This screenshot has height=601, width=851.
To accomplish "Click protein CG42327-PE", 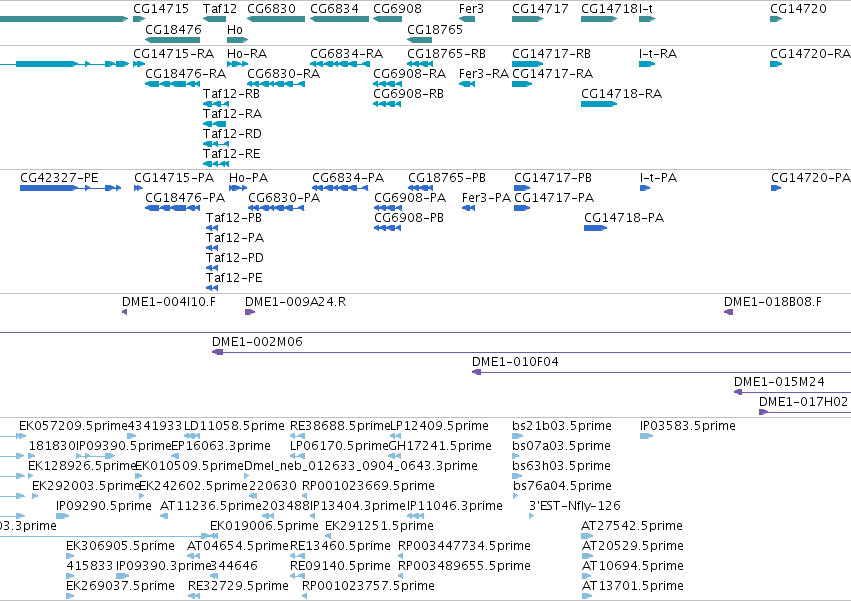I will coord(59,178).
